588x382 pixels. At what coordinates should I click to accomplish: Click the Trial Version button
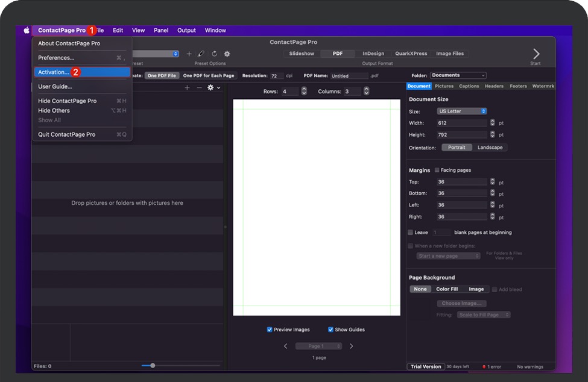tap(426, 367)
